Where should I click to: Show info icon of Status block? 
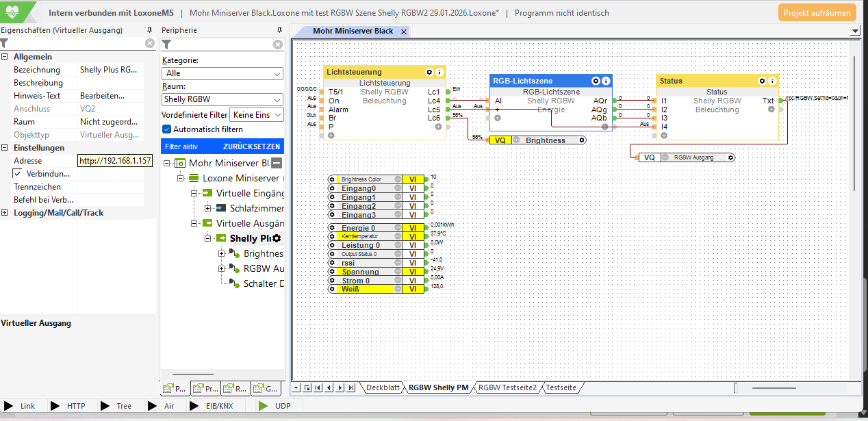click(x=772, y=81)
